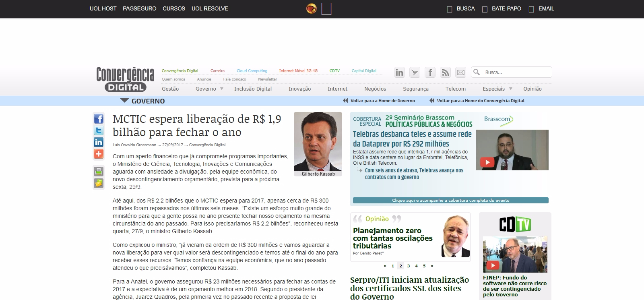Open the Inovação menu item

point(299,89)
